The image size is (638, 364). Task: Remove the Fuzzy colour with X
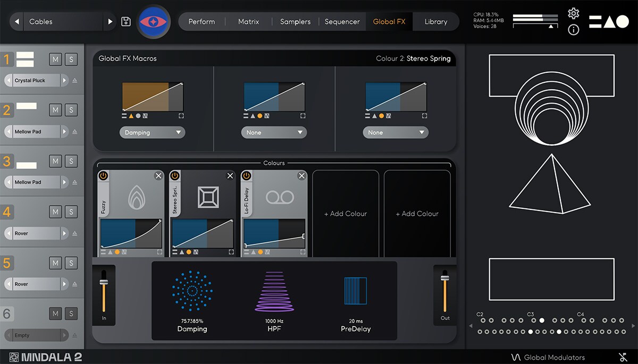[158, 176]
